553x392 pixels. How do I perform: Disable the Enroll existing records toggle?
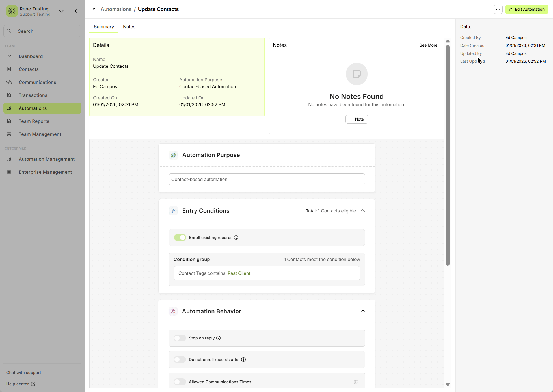[x=180, y=238]
